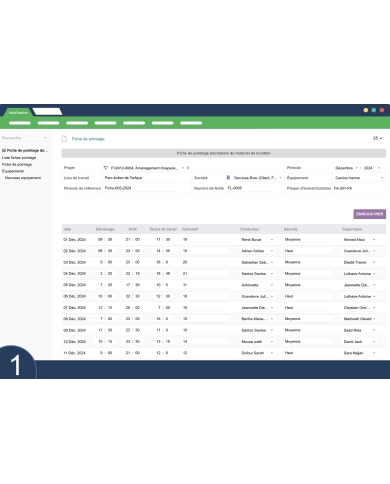This screenshot has height=484, width=390.
Task: Click the Carburant column header
Action: [x=190, y=229]
